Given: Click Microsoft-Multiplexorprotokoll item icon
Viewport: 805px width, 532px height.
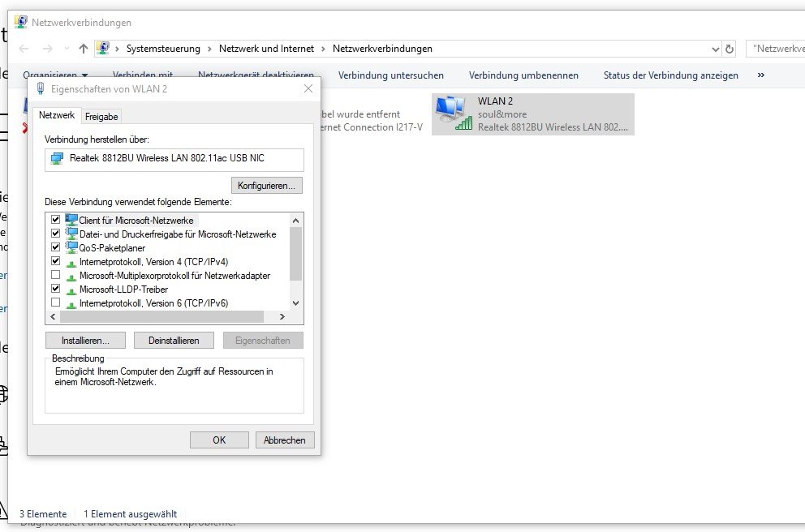Looking at the screenshot, I should tap(71, 277).
